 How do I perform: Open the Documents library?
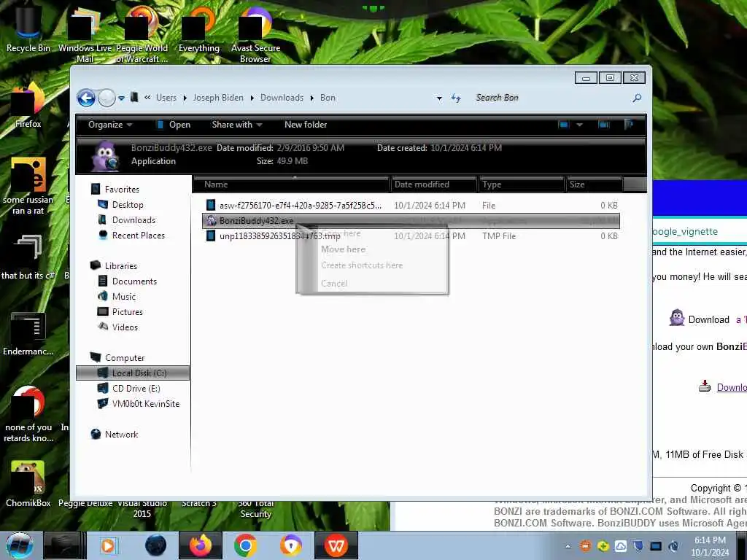[134, 281]
